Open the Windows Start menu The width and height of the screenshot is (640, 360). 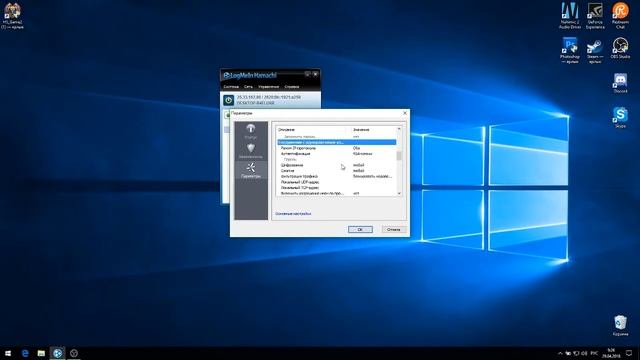tap(8, 353)
